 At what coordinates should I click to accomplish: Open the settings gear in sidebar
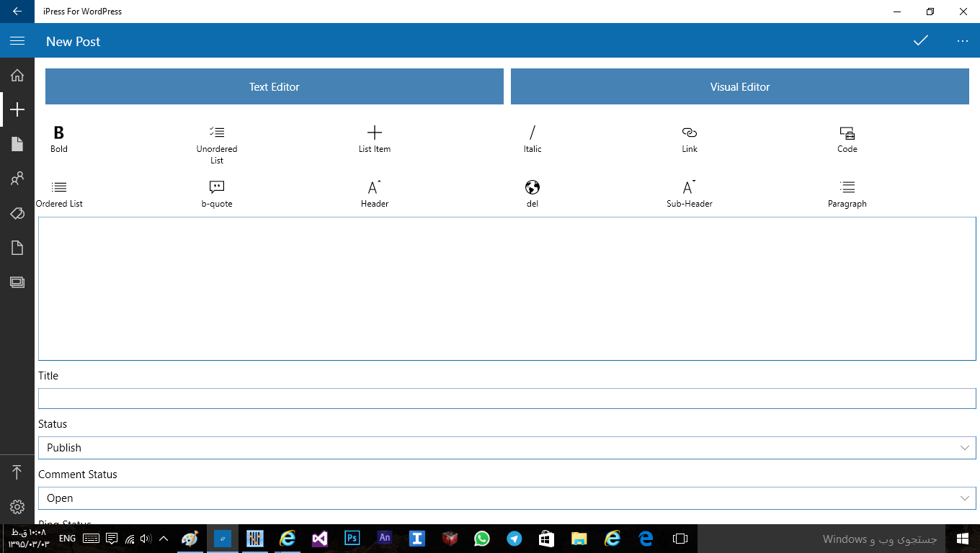(17, 507)
